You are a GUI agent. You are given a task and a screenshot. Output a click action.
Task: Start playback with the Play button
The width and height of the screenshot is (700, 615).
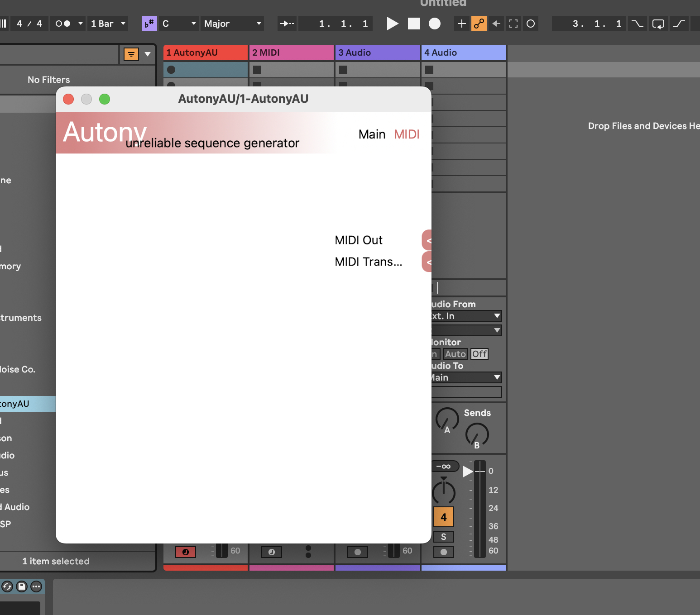[393, 24]
